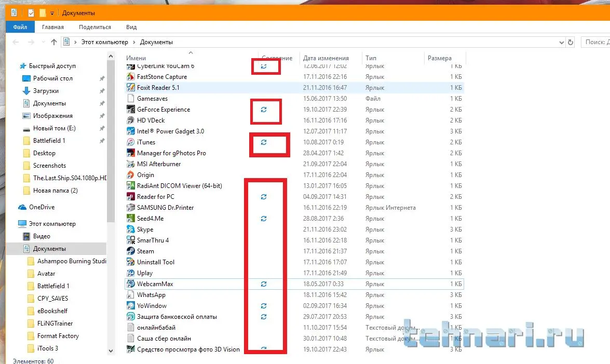Viewport: 610px width, 364px height.
Task: Select the Uninstall Tool icon
Action: pyautogui.click(x=131, y=262)
